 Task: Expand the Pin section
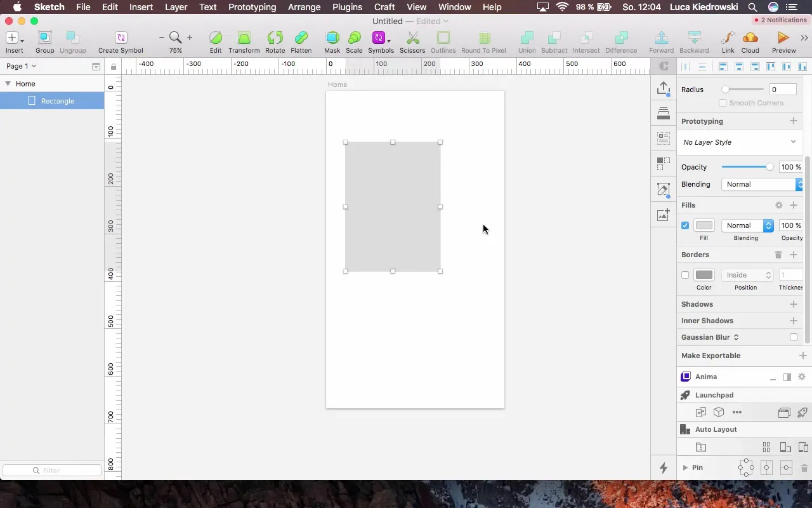[x=685, y=467]
